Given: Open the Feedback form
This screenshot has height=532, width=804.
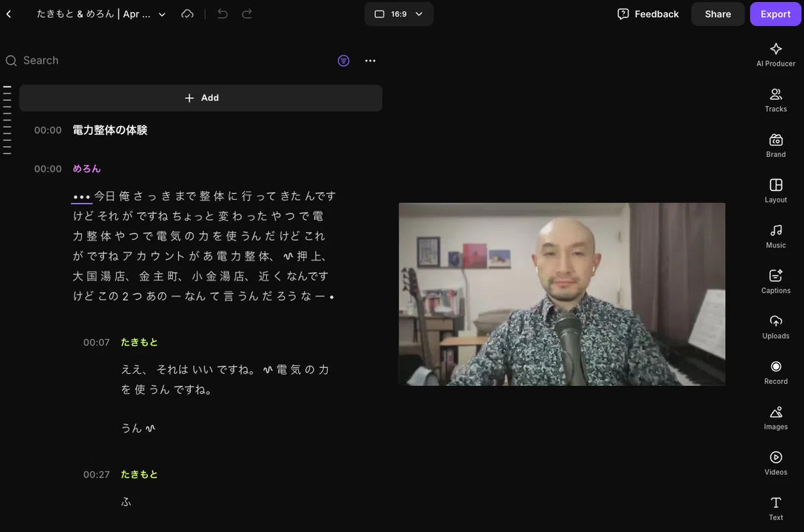Looking at the screenshot, I should tap(648, 14).
